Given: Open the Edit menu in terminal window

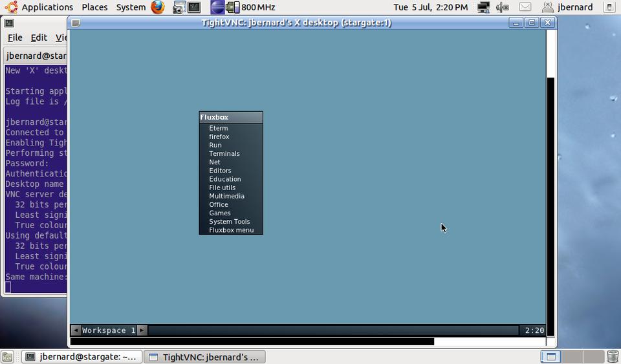Looking at the screenshot, I should coord(39,37).
